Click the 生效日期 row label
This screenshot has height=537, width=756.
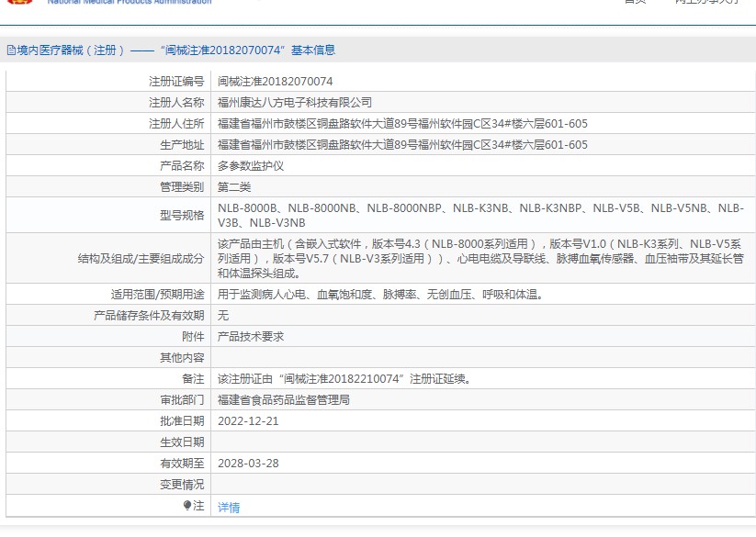pos(182,442)
